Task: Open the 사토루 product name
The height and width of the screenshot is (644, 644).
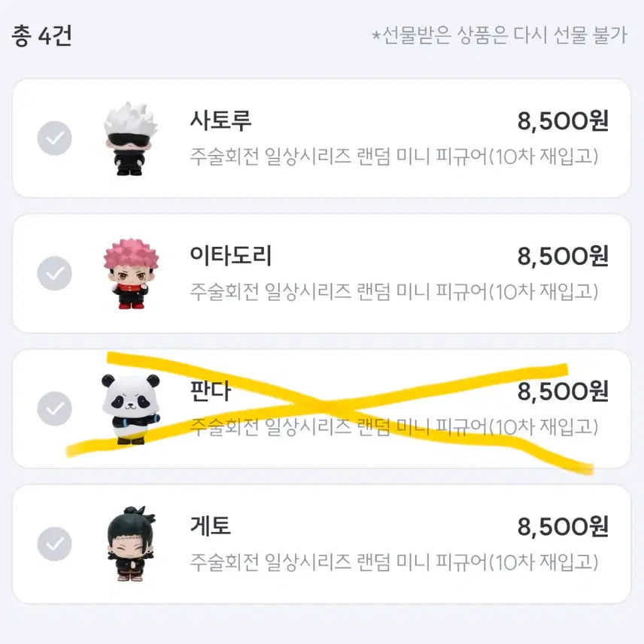Action: (220, 120)
